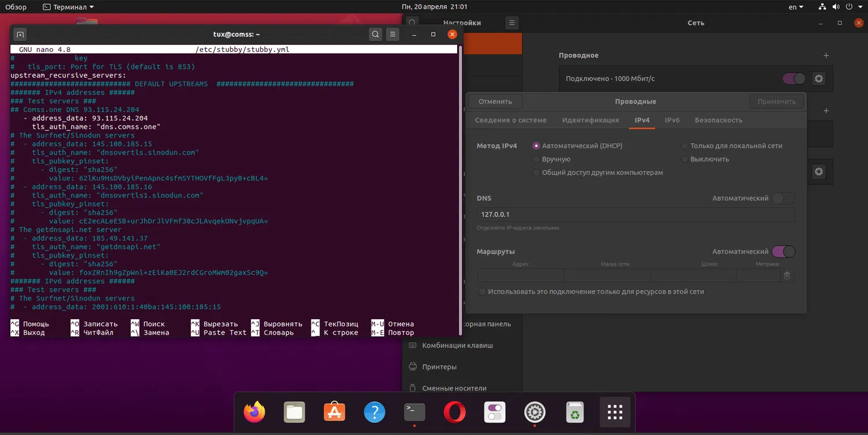Check use connection only for network resources
Image resolution: width=868 pixels, height=435 pixels.
(x=482, y=292)
